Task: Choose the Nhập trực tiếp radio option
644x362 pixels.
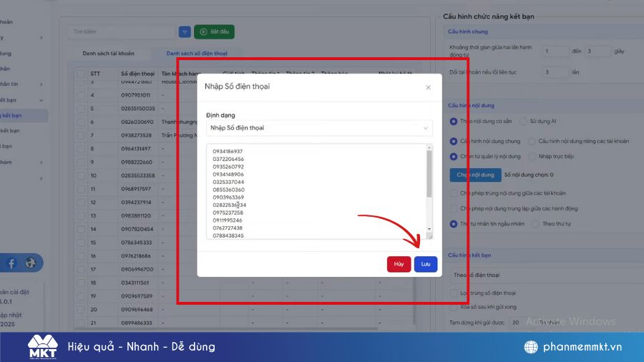Action: [532, 156]
